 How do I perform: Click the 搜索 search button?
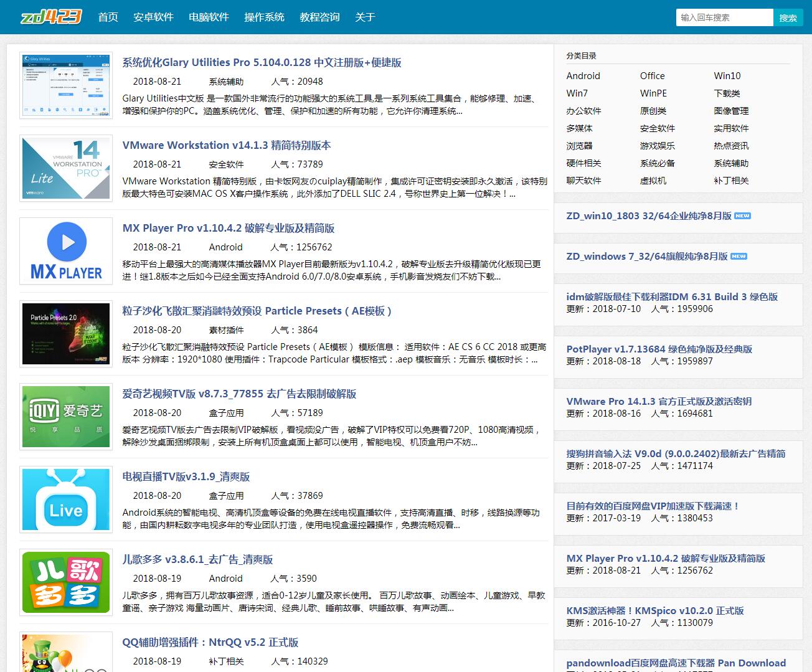788,17
